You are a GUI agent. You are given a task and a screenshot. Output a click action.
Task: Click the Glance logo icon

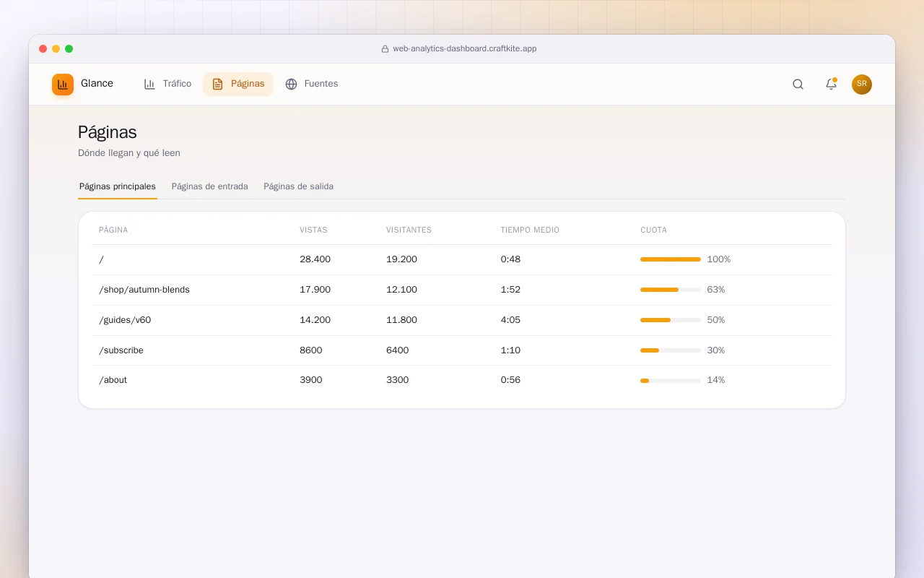coord(63,85)
